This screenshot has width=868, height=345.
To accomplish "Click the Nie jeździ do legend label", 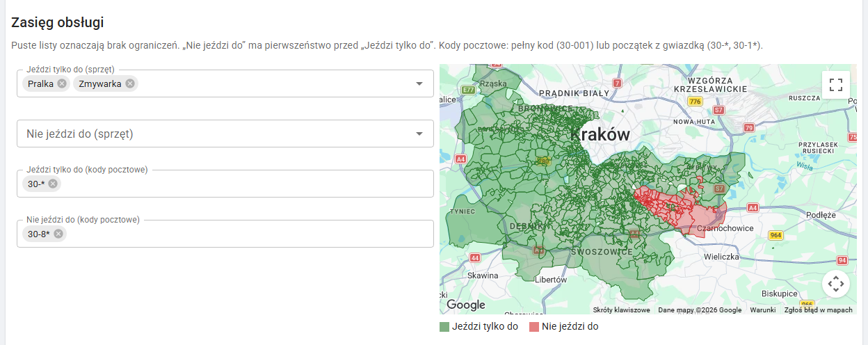I will coord(570,326).
